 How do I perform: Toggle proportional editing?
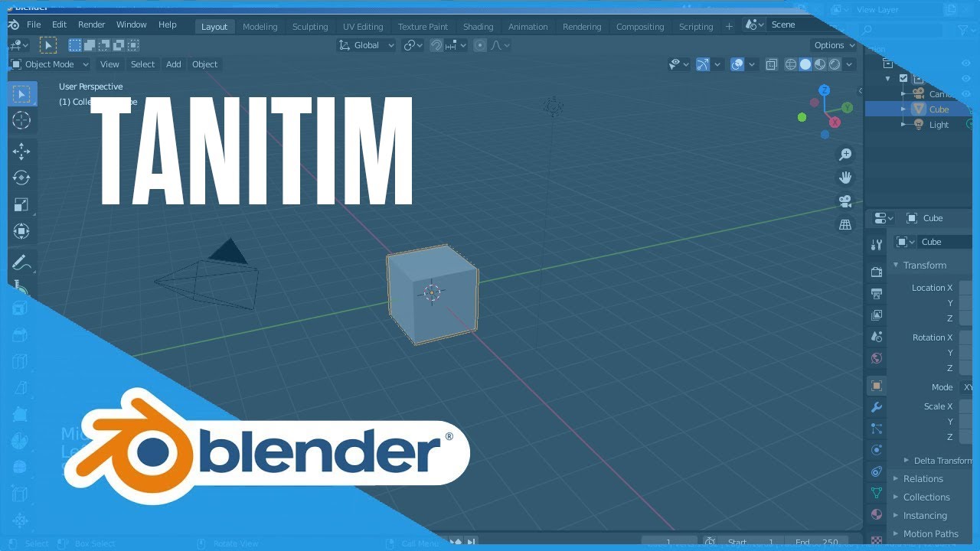pos(480,45)
